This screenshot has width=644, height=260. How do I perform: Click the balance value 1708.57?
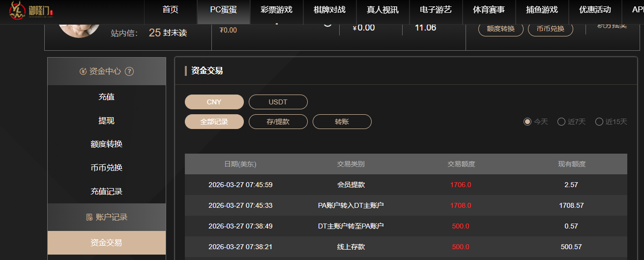571,206
